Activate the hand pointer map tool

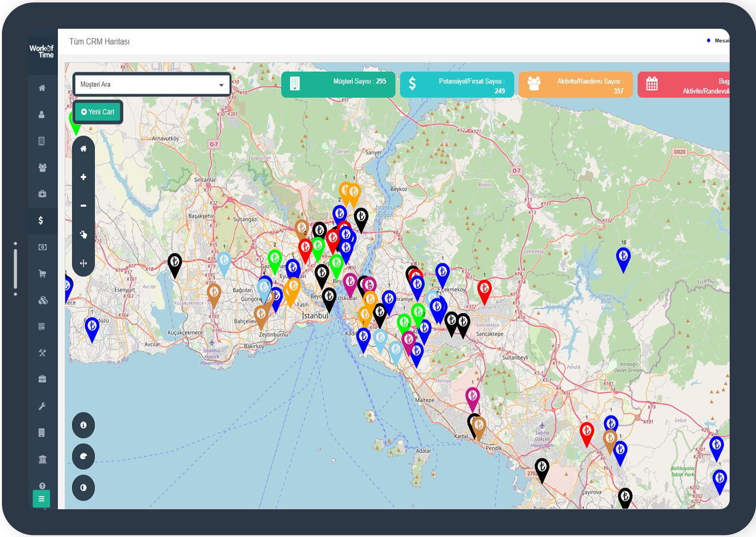point(83,234)
